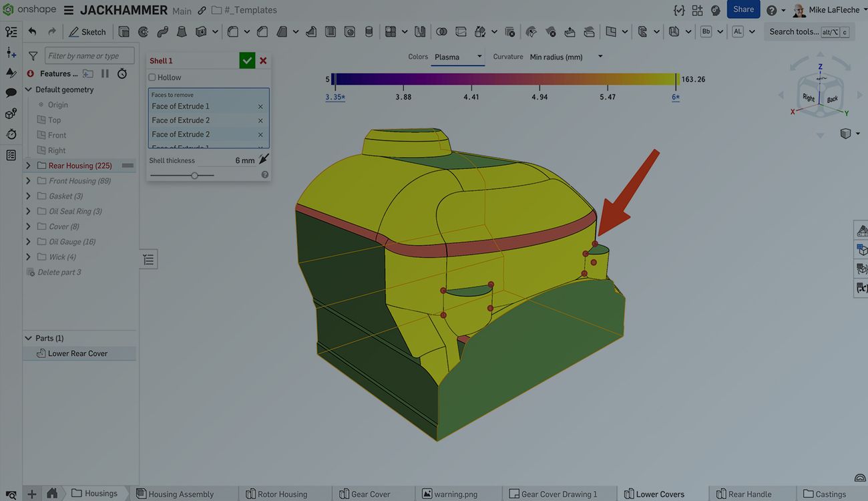Select the Sketch tool

tap(87, 31)
